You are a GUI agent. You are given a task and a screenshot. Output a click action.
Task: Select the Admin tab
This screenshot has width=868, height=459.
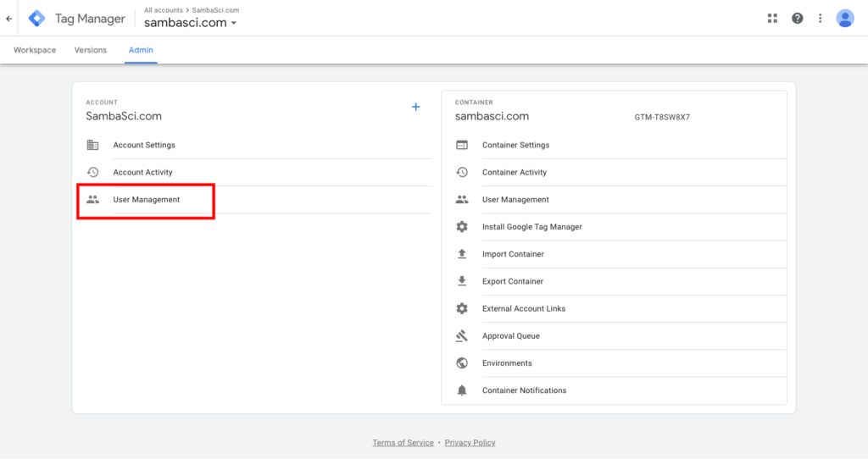141,50
